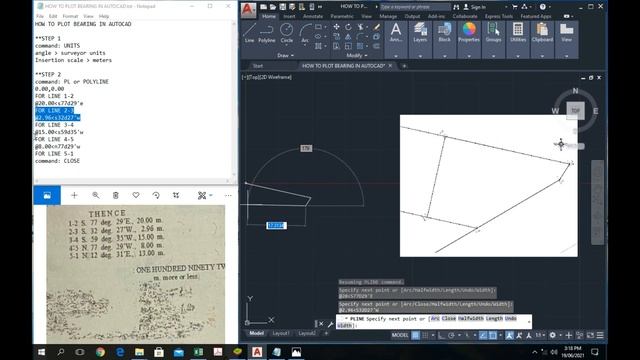Click the rotate icon in Photos

(x=156, y=196)
